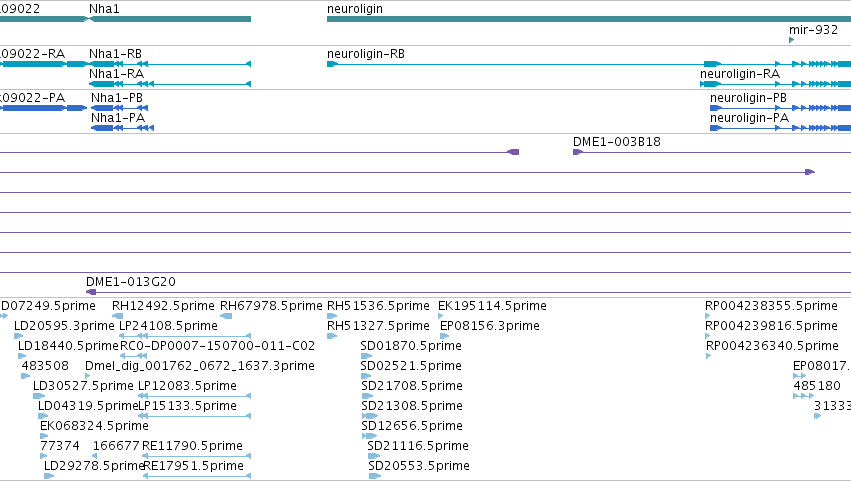Select the Nha1 gene label

click(x=104, y=9)
